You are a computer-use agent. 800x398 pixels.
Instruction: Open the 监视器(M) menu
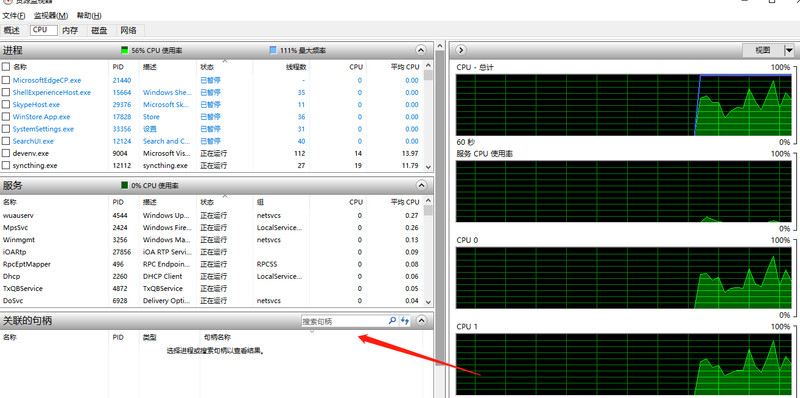51,16
